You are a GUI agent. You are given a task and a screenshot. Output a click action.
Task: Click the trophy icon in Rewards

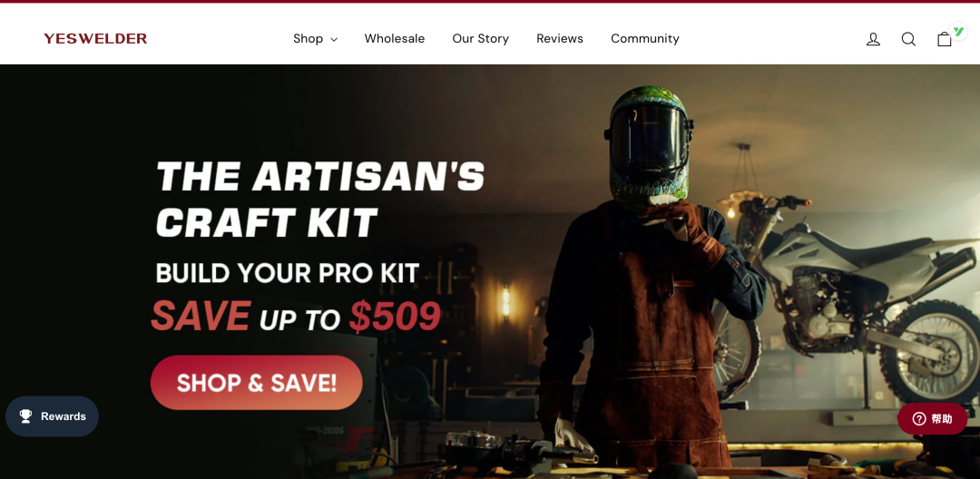pos(25,415)
